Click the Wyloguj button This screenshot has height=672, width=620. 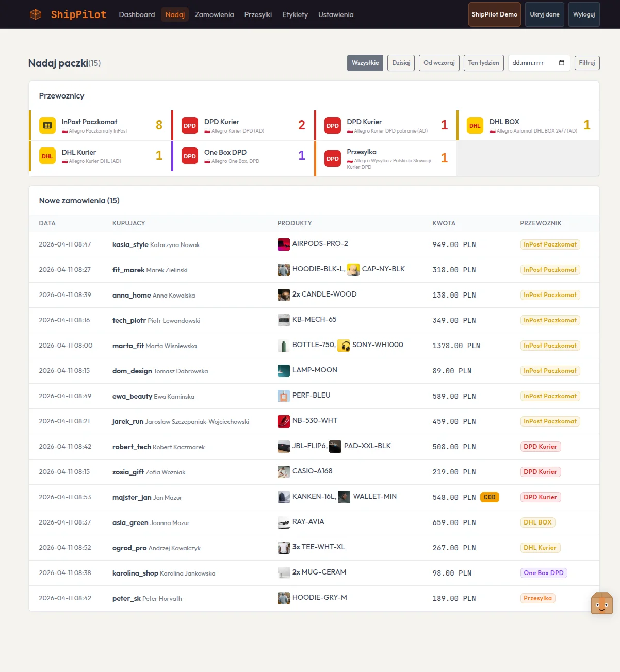click(x=584, y=14)
